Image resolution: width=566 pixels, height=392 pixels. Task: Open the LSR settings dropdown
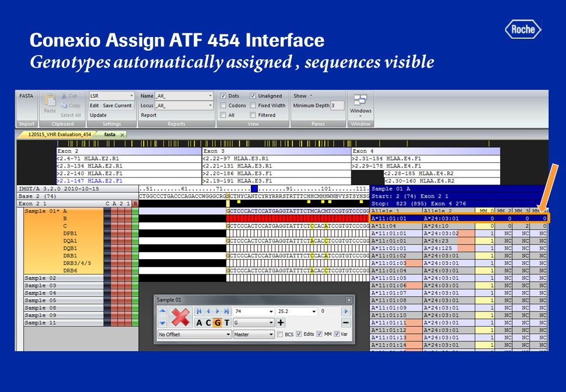click(131, 96)
